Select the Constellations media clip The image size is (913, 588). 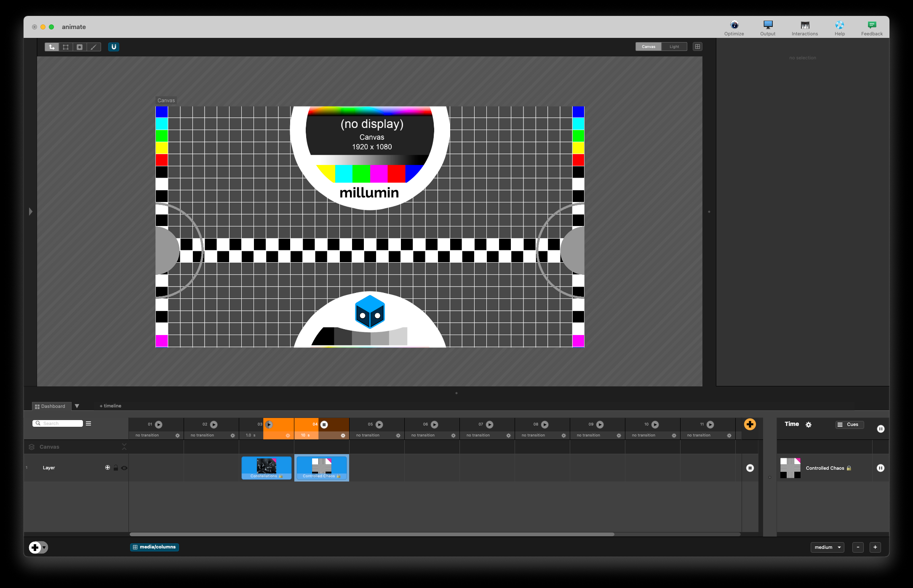(x=266, y=468)
